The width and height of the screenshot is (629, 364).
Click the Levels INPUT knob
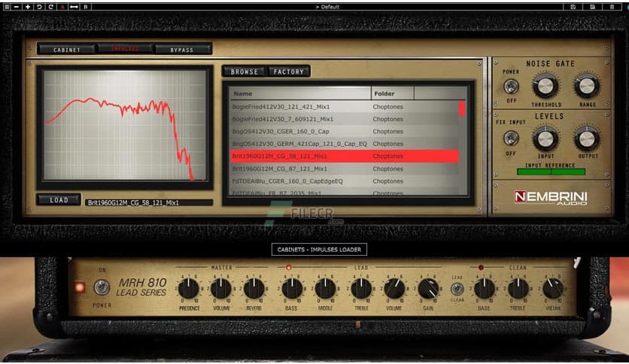tap(545, 139)
